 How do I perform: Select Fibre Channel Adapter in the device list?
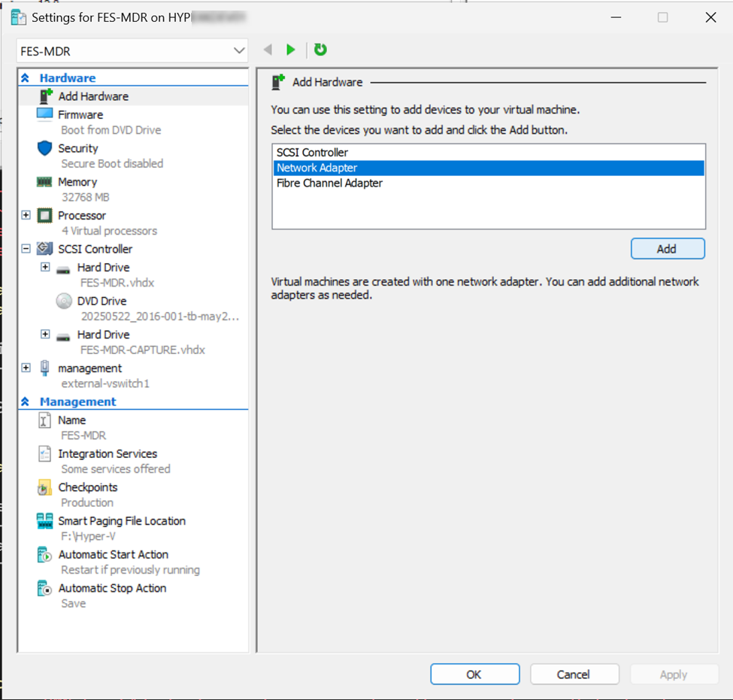point(489,183)
